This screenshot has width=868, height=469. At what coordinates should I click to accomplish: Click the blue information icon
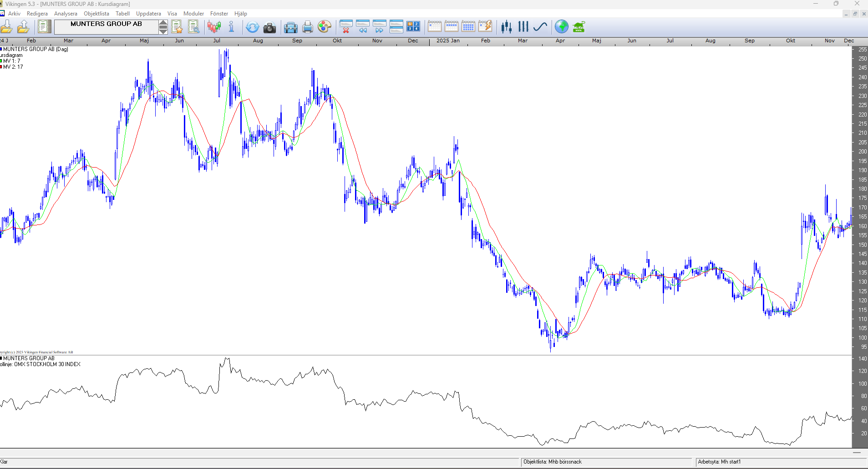[x=231, y=27]
